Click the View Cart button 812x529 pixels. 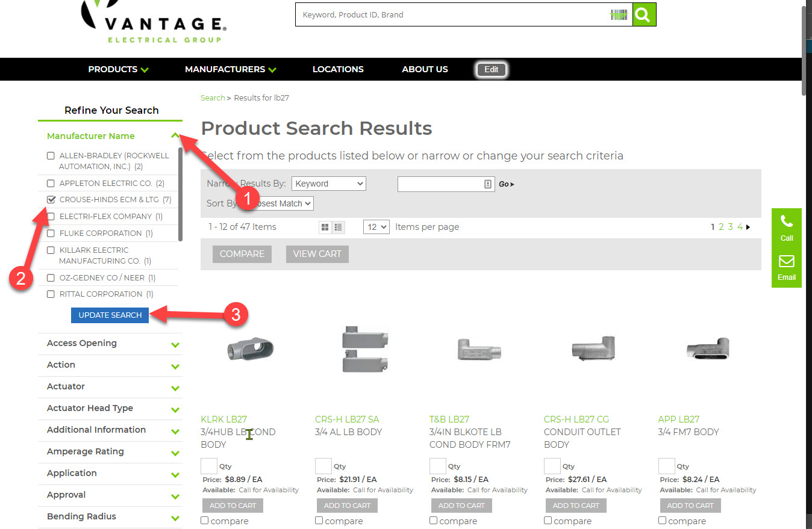point(317,254)
